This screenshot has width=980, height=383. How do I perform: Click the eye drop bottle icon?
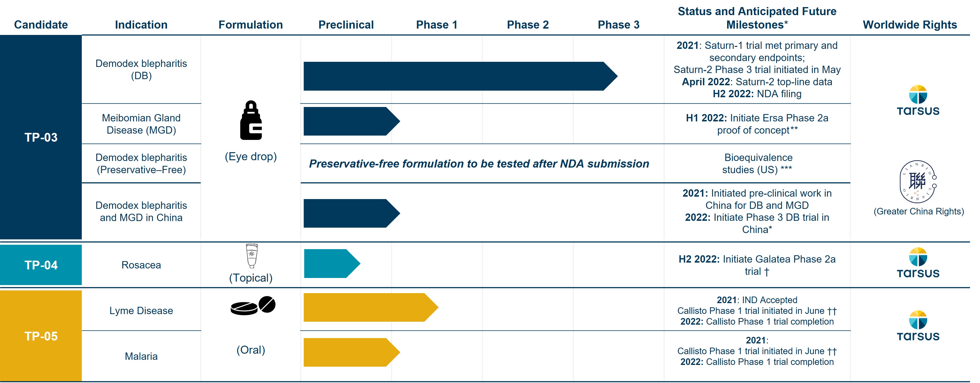(251, 120)
